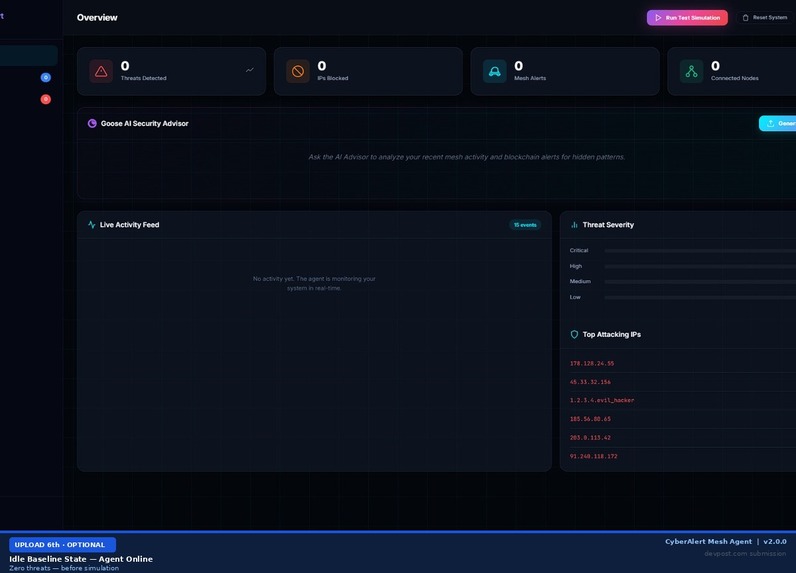Click the UPLOAD 6th OPTIONAL badge
796x573 pixels.
[62, 545]
